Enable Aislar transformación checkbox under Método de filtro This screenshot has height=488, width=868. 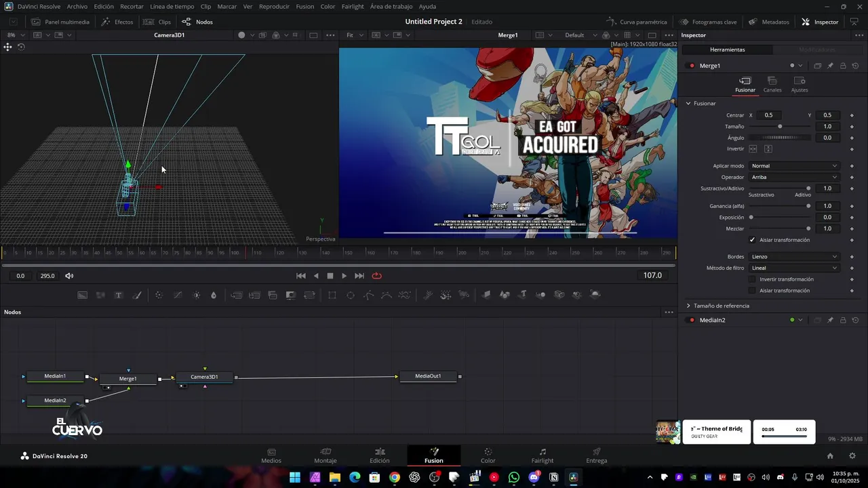click(752, 291)
